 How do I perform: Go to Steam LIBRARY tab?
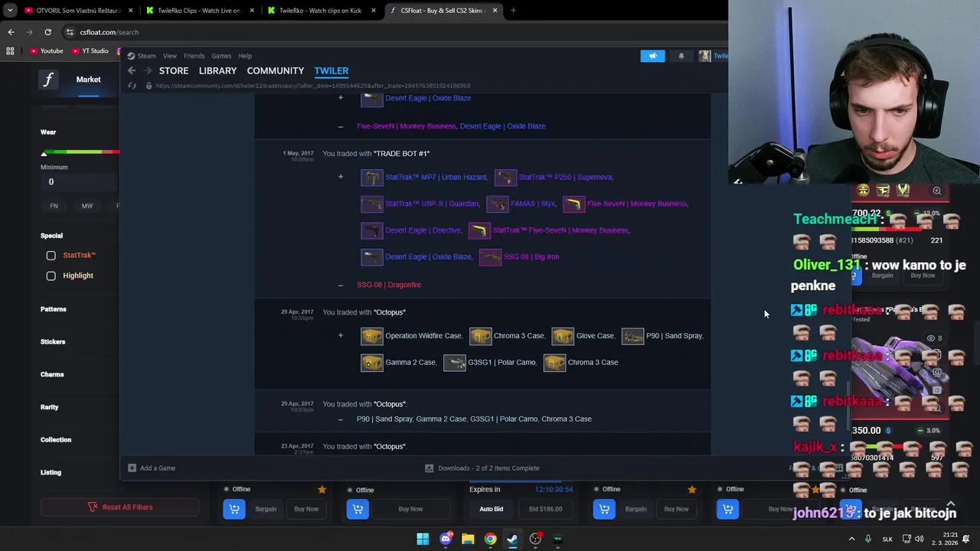click(217, 70)
